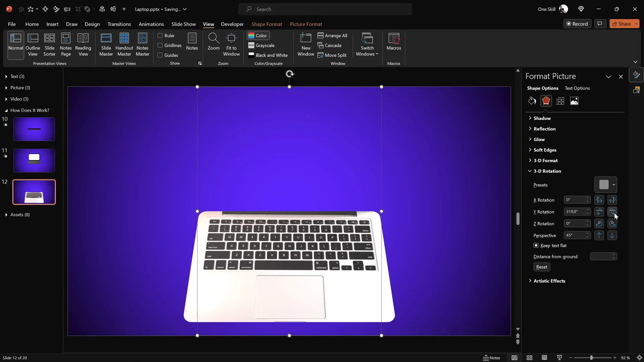644x362 pixels.
Task: Open the Zoom dialog
Action: [214, 42]
